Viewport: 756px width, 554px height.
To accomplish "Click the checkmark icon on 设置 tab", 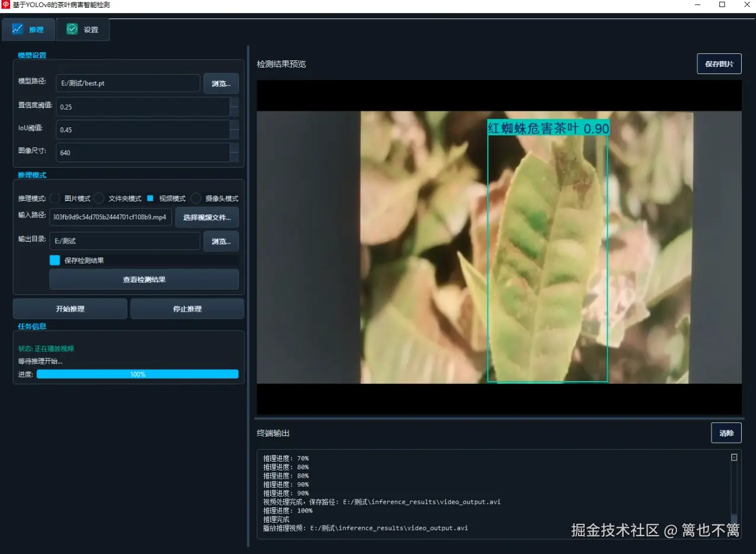I will pyautogui.click(x=72, y=29).
